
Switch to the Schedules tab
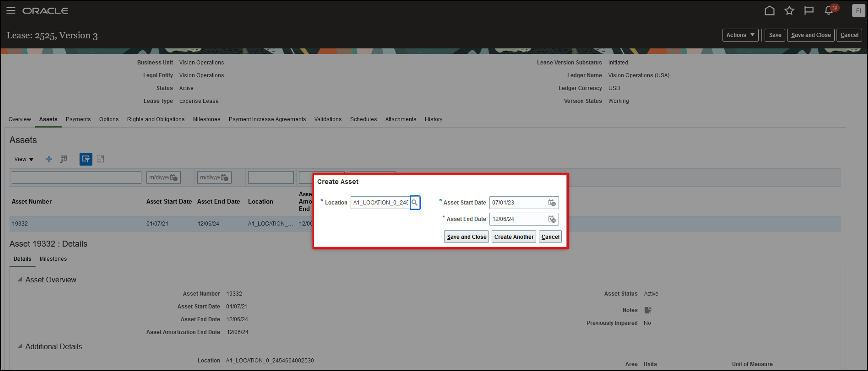pyautogui.click(x=363, y=119)
